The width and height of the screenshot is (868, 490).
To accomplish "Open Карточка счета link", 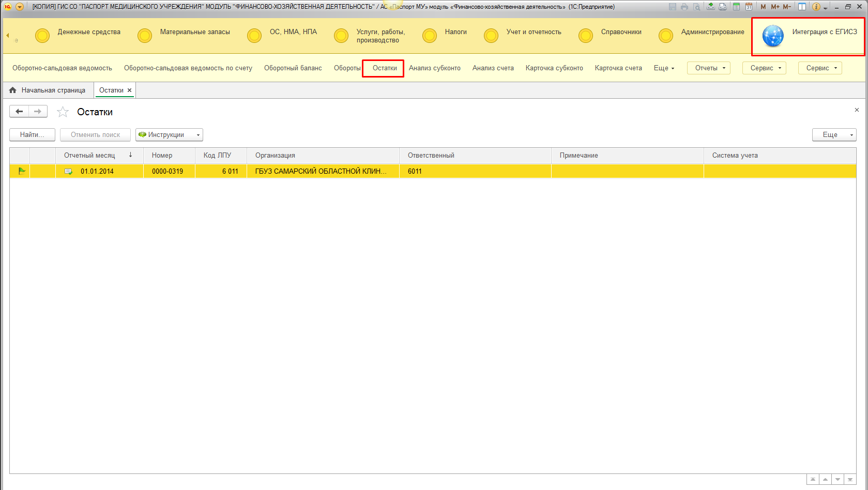I will pos(618,68).
